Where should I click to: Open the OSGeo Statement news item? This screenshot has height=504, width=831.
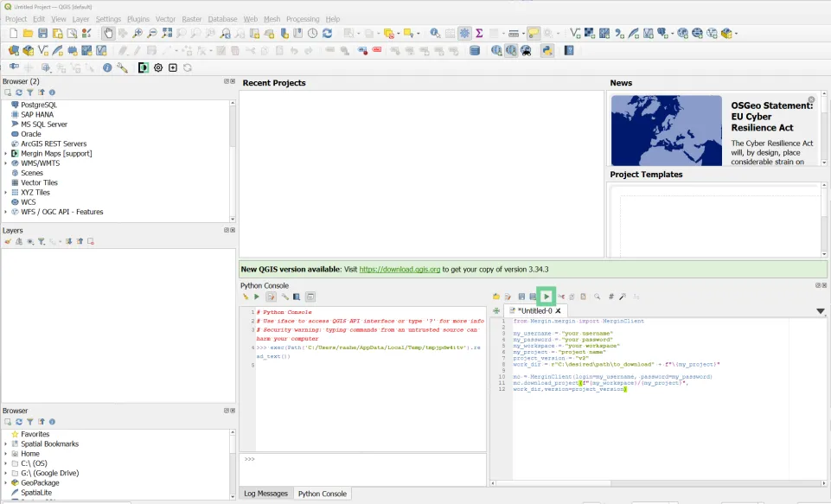(x=771, y=117)
